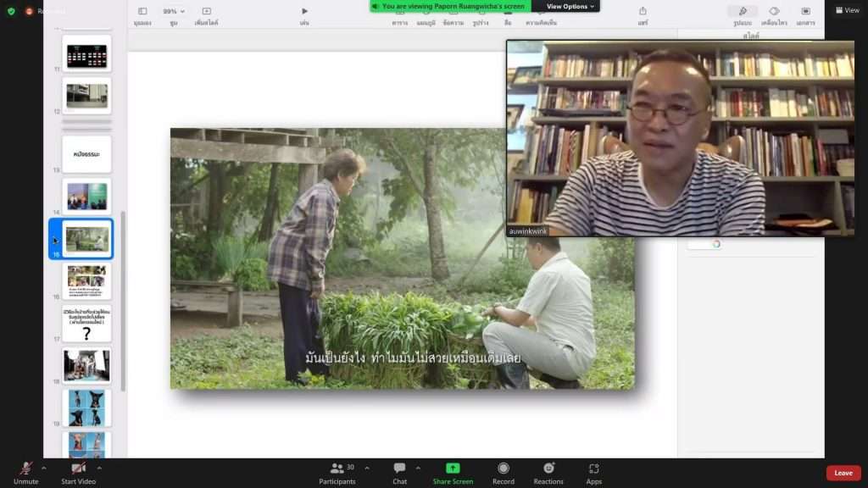868x488 pixels.
Task: Click the speaker video tile auwinkwink
Action: [x=681, y=138]
